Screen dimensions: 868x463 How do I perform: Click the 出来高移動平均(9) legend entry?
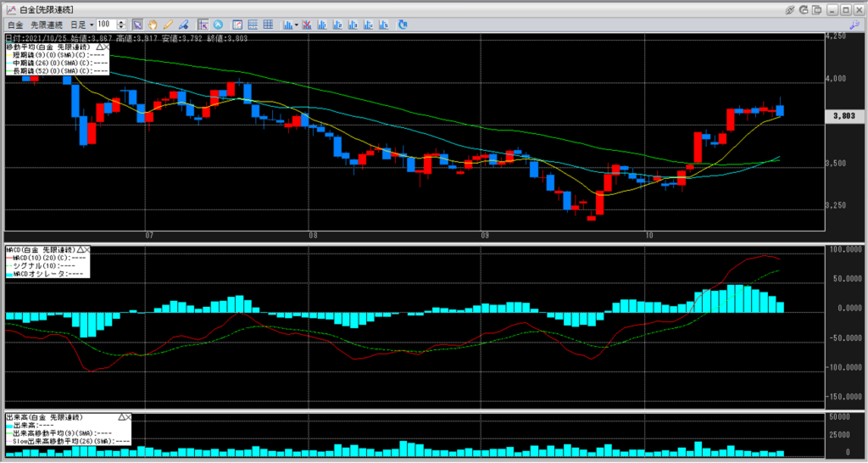click(x=59, y=433)
